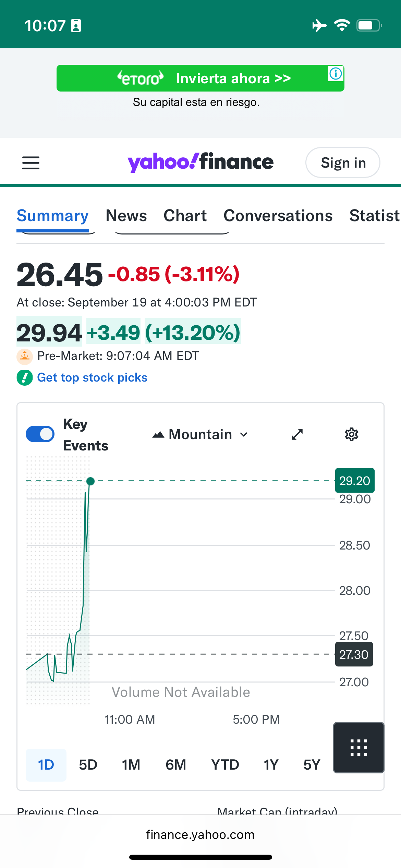Open the Chart tab

click(x=185, y=216)
